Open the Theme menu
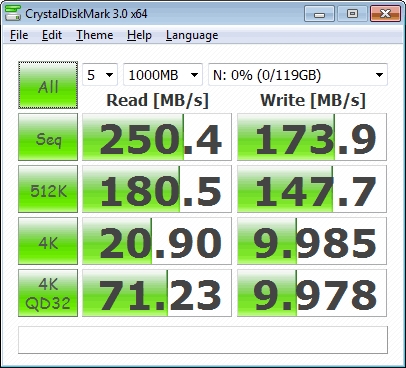 (95, 35)
